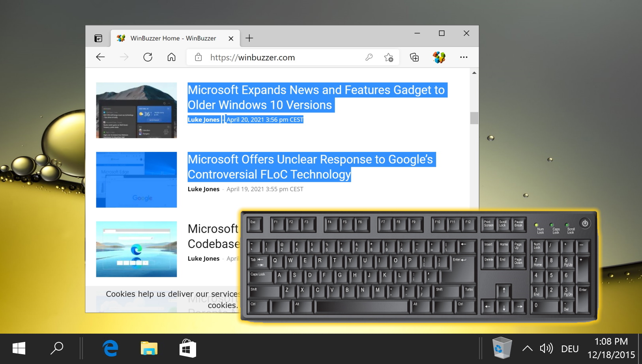642x364 pixels.
Task: Minimize the Edge browser window
Action: 417,34
